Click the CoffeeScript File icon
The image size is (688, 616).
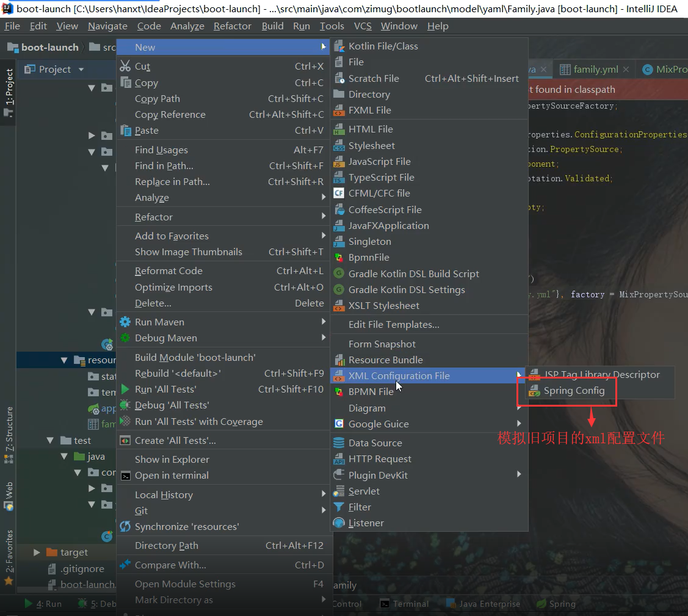[339, 210]
